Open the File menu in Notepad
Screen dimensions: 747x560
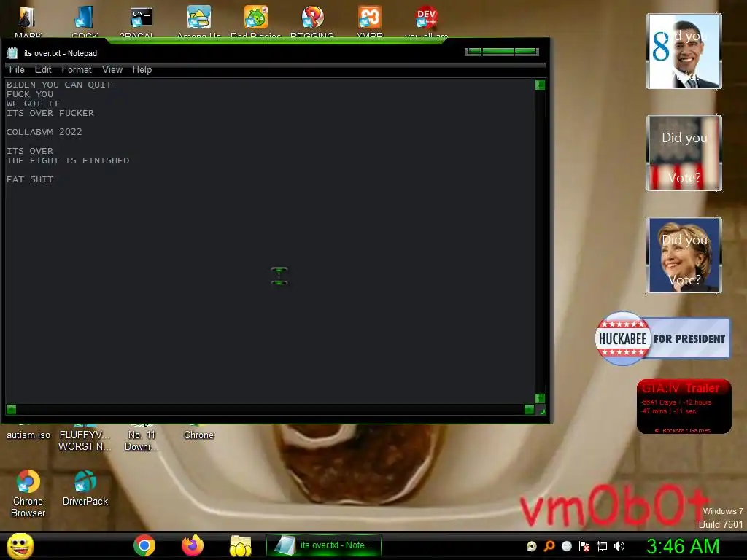click(x=17, y=69)
